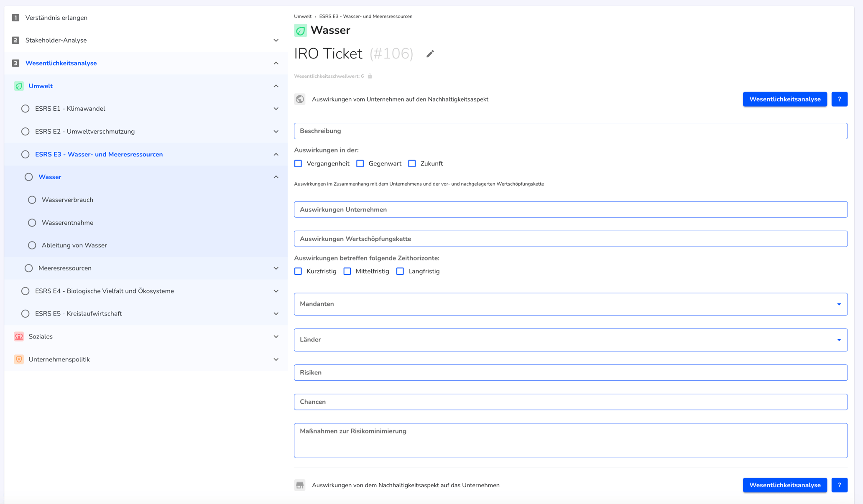Click step 2 number badge

[15, 41]
